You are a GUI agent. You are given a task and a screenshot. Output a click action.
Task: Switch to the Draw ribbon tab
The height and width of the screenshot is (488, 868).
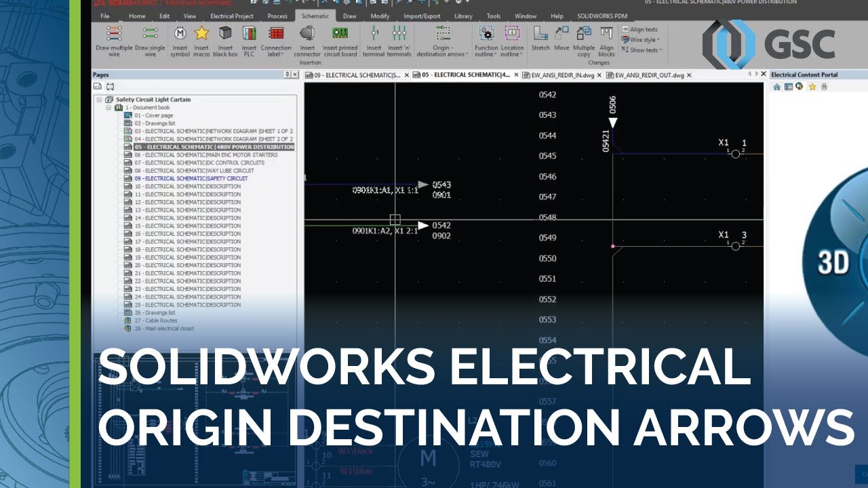(349, 16)
